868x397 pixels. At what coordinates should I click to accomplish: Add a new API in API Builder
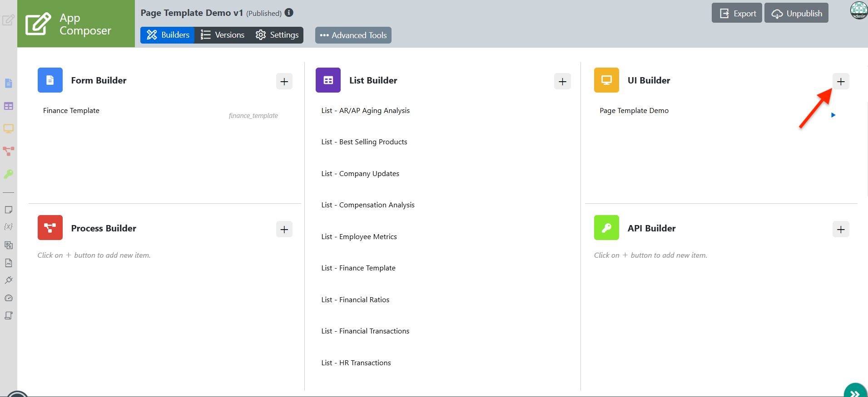pyautogui.click(x=841, y=229)
